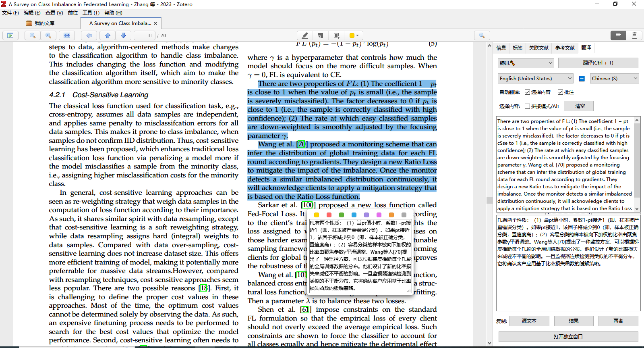Click citation link [18] in left column
This screenshot has width=644, height=348.
[204, 288]
